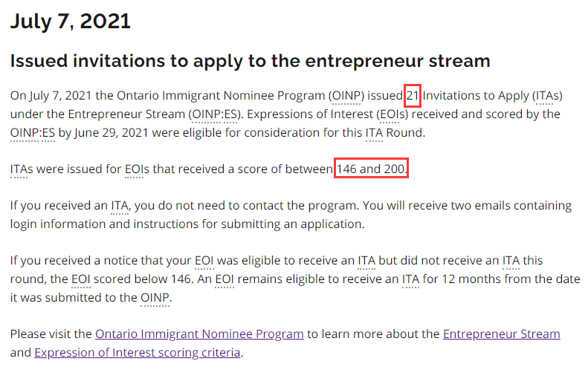Screen dimensions: 588x370
Task: Click the "July 7, 2021" heading
Action: click(x=70, y=21)
